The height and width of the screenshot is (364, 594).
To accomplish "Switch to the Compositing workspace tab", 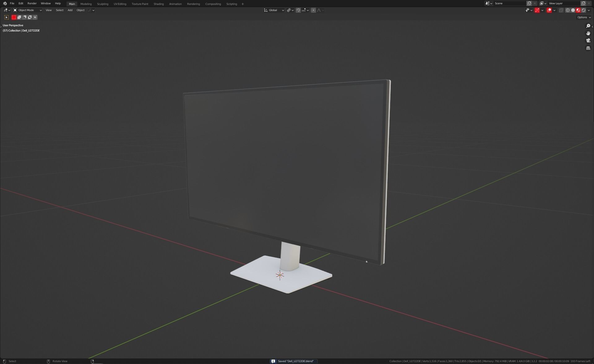I will pyautogui.click(x=213, y=4).
